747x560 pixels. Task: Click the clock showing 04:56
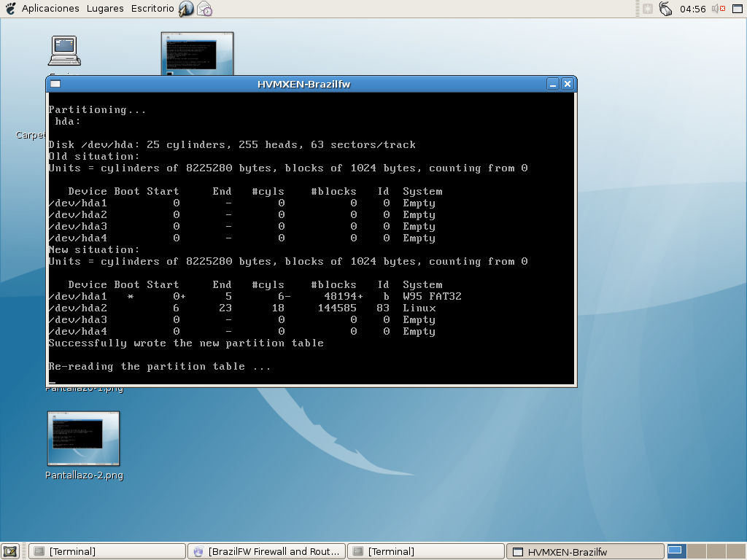click(x=692, y=9)
